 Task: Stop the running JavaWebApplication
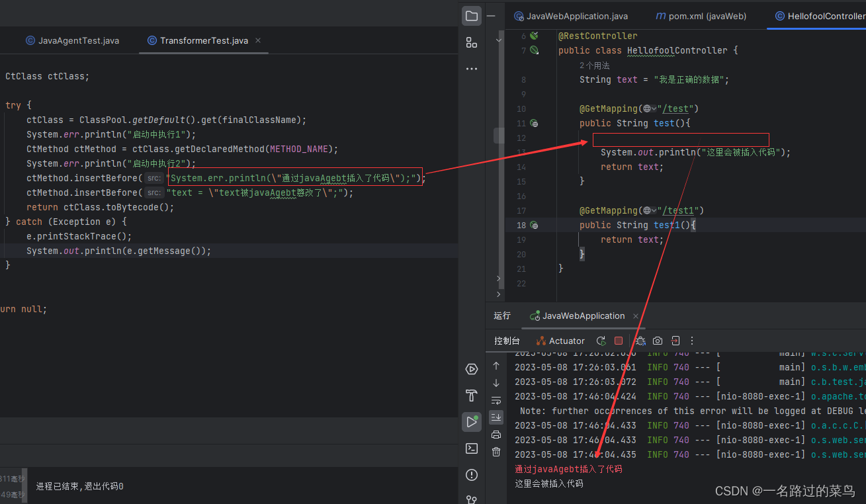coord(619,341)
